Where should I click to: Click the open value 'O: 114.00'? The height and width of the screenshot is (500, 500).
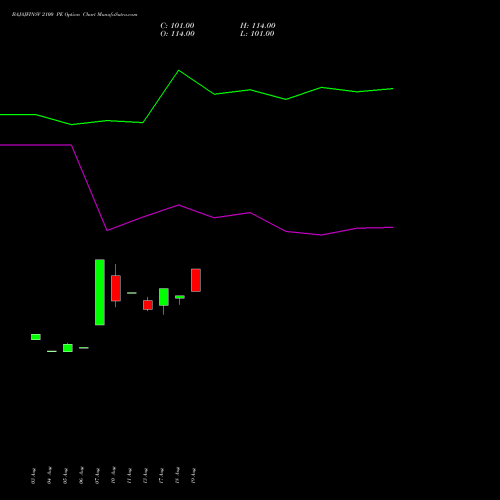pos(177,34)
